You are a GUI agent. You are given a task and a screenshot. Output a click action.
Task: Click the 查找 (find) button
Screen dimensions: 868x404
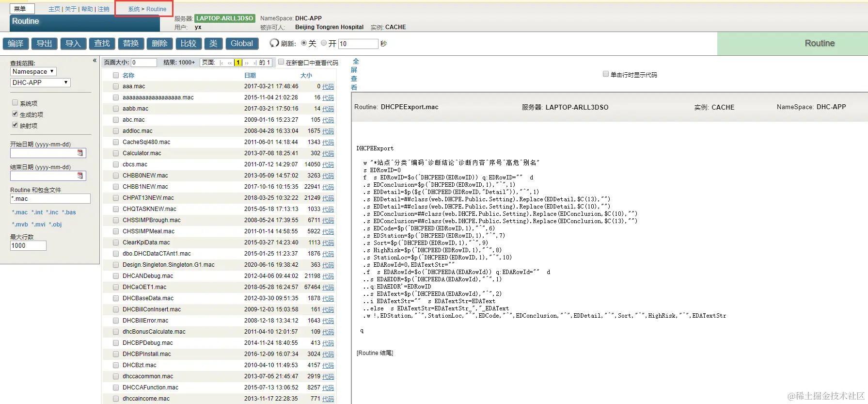click(x=102, y=44)
